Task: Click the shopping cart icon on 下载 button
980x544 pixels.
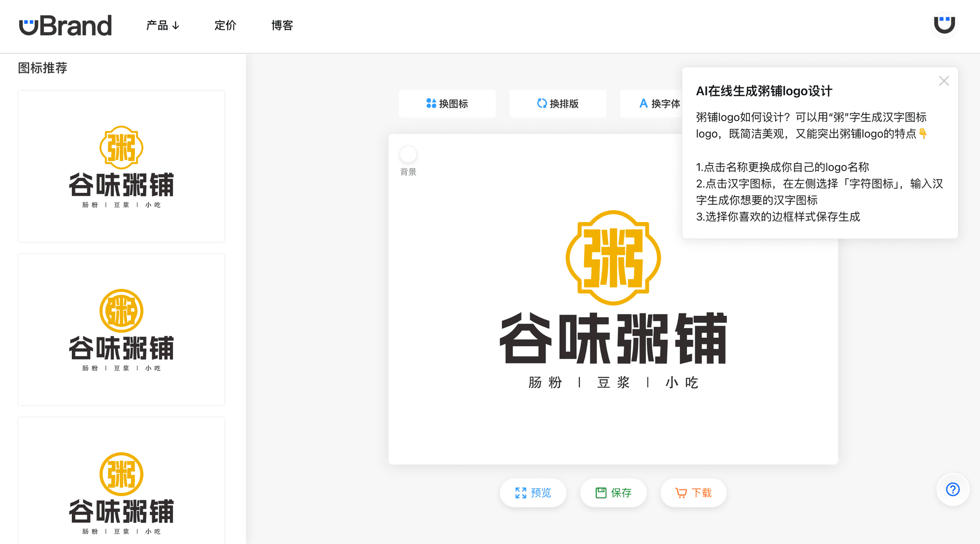Action: pos(680,492)
